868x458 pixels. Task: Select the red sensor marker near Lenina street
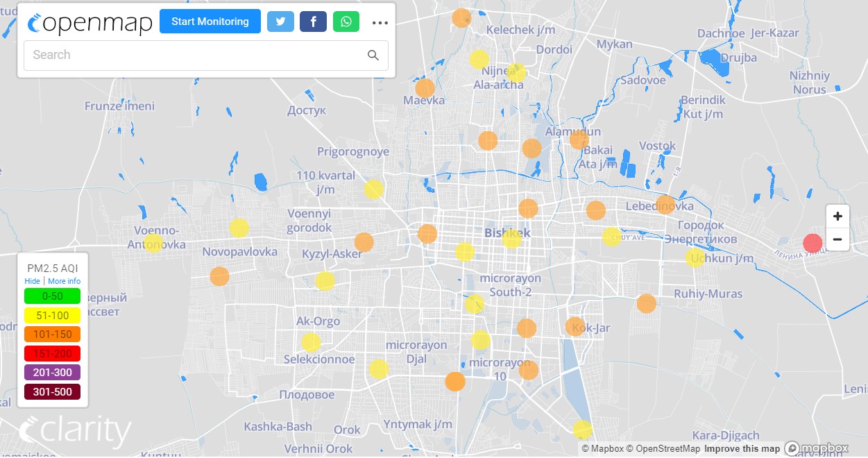point(812,243)
